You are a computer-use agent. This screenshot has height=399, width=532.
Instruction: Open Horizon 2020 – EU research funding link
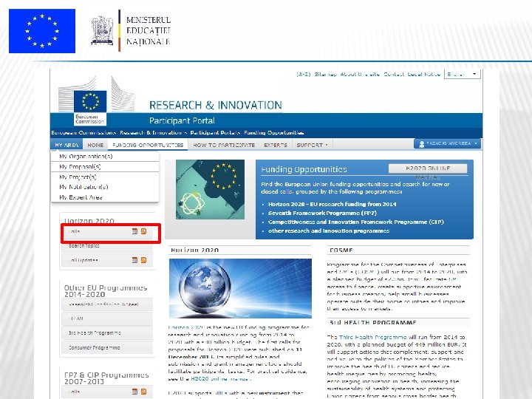[x=332, y=204]
